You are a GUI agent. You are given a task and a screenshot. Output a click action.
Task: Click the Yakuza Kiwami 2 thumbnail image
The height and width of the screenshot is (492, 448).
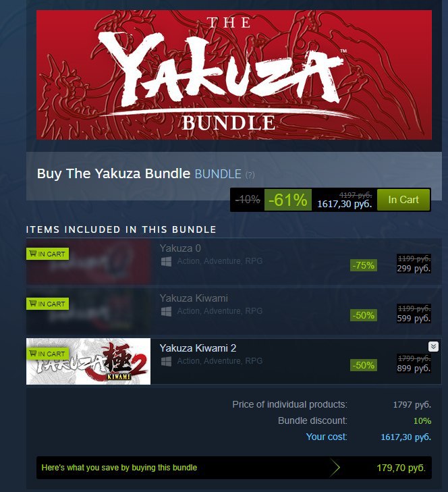coord(88,361)
